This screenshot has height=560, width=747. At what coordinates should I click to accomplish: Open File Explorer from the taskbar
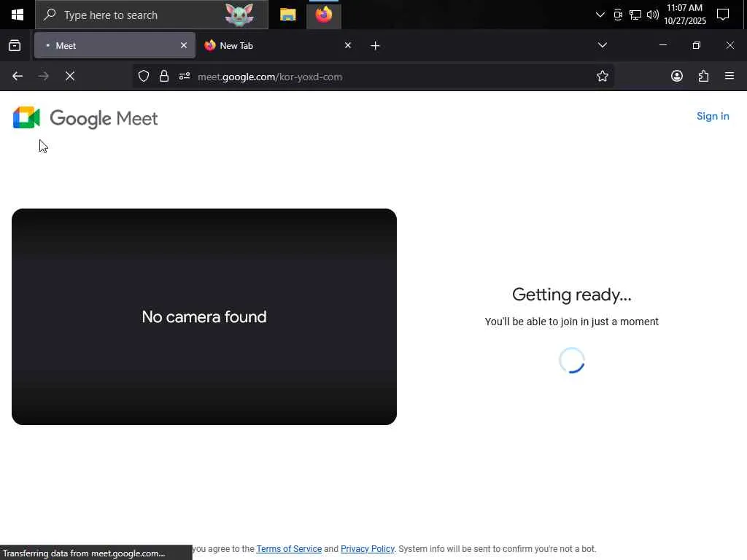click(287, 15)
